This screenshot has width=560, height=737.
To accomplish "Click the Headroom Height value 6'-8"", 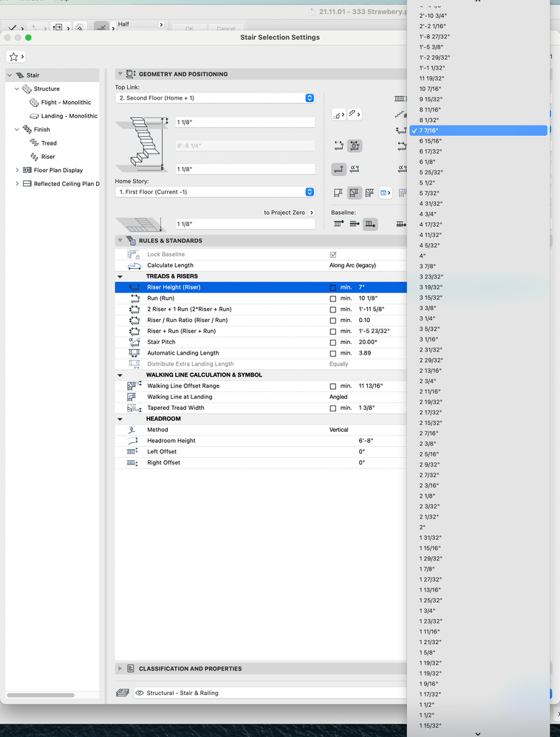I will point(366,441).
